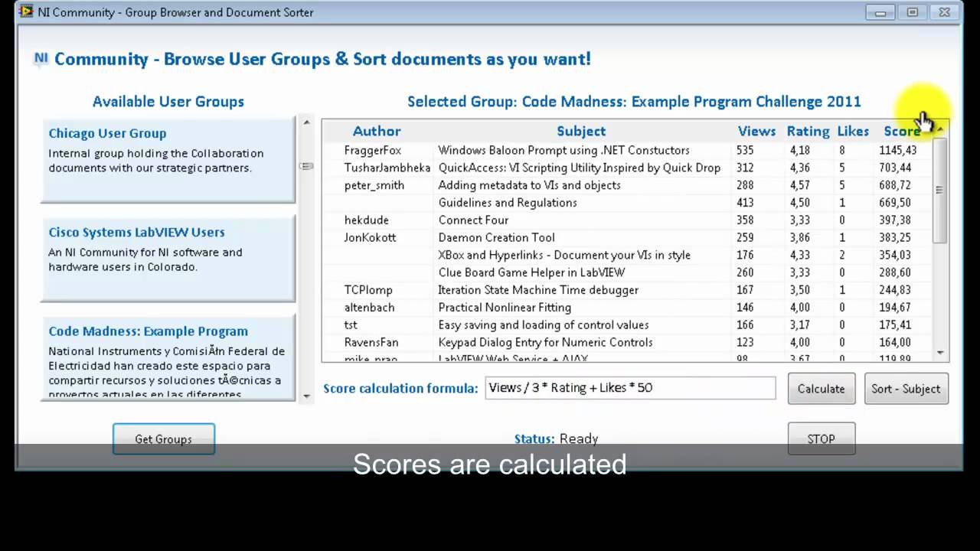Click the groups list down arrow
Image resolution: width=980 pixels, height=551 pixels.
[306, 396]
